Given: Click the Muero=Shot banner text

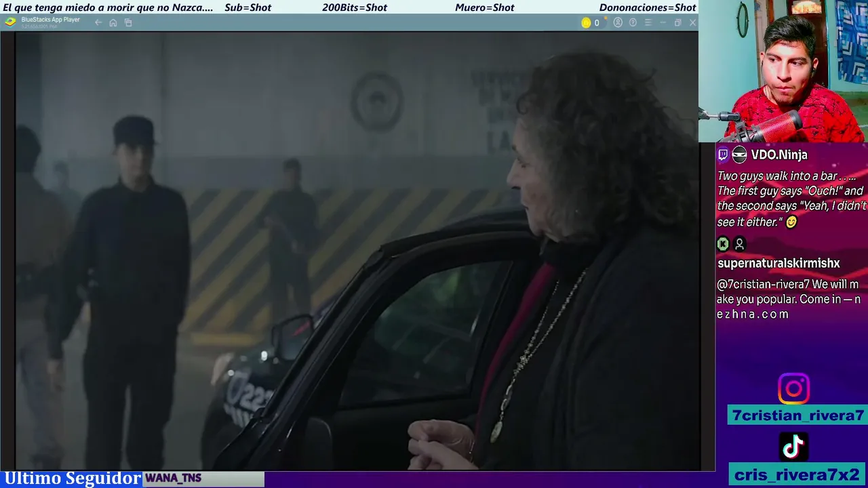Looking at the screenshot, I should click(485, 7).
